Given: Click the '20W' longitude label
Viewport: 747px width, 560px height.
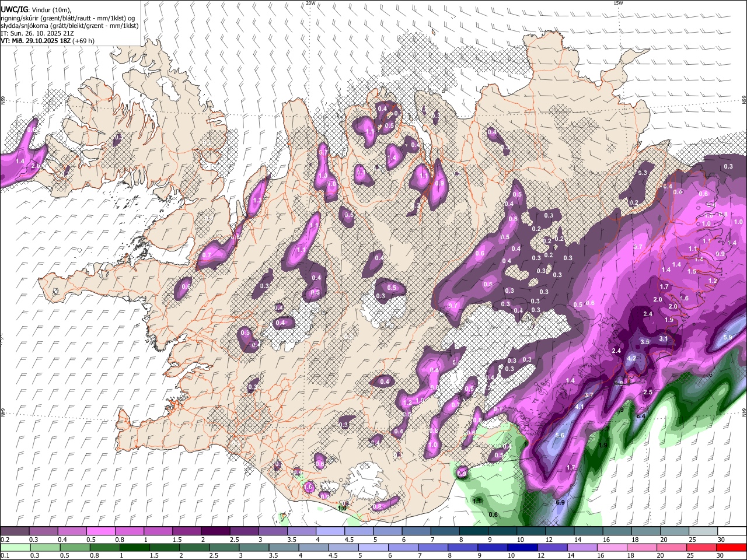Looking at the screenshot, I should [x=310, y=3].
